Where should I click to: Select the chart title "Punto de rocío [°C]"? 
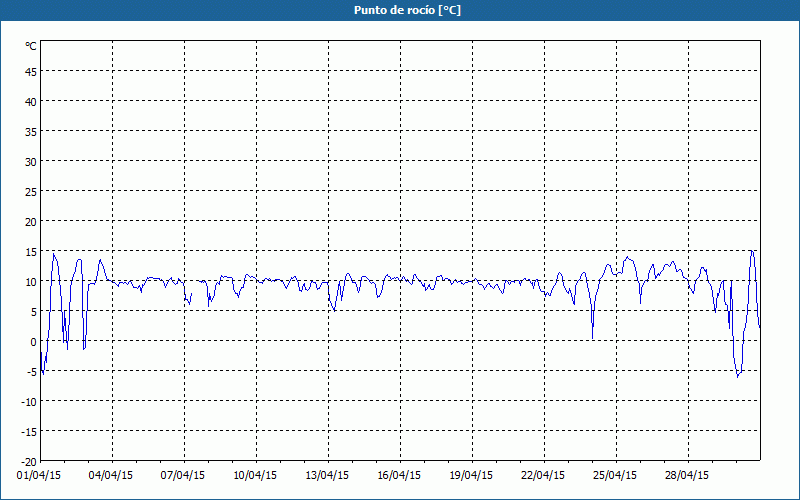[407, 10]
